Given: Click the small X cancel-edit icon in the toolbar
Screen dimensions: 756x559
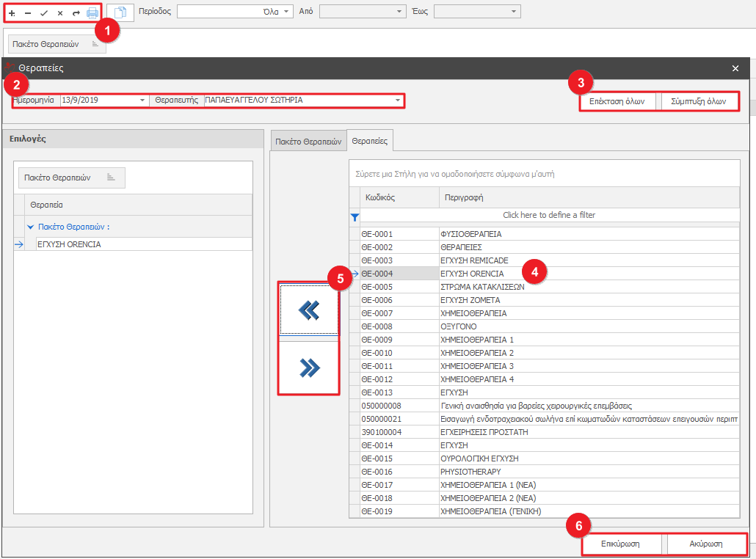Looking at the screenshot, I should coord(60,13).
